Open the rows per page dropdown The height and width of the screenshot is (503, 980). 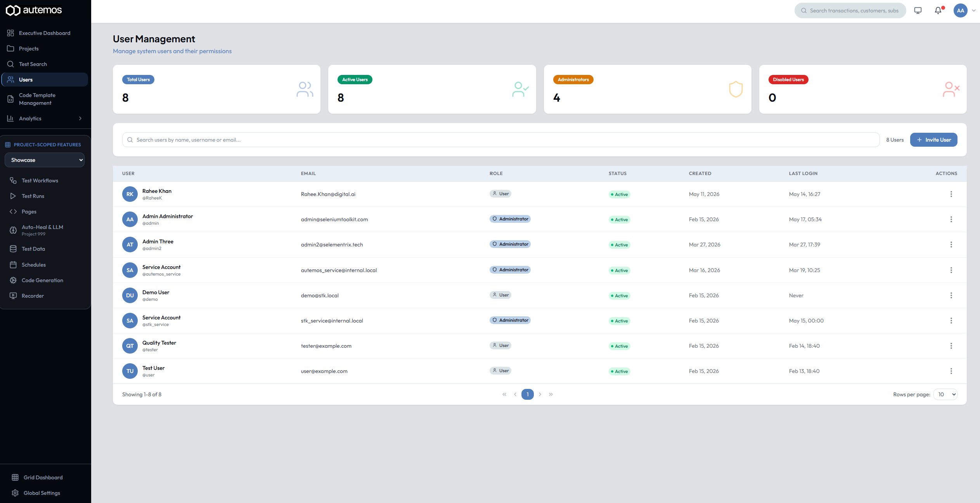point(945,394)
